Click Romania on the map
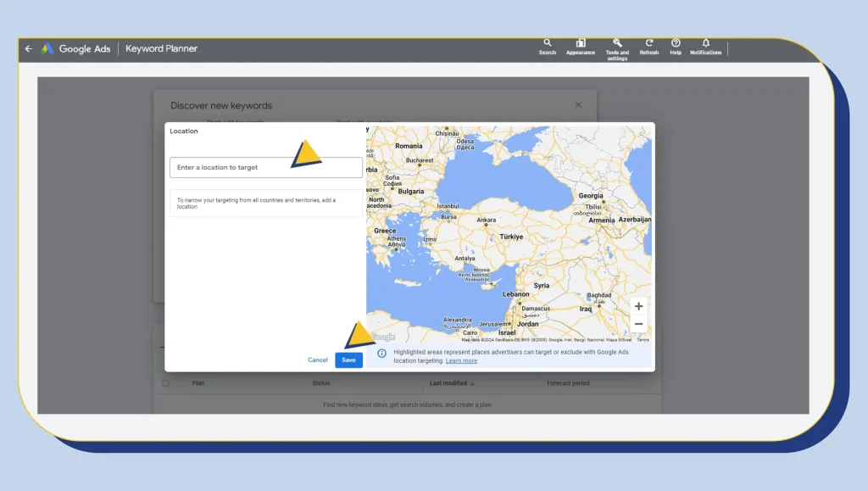The image size is (868, 491). point(409,146)
